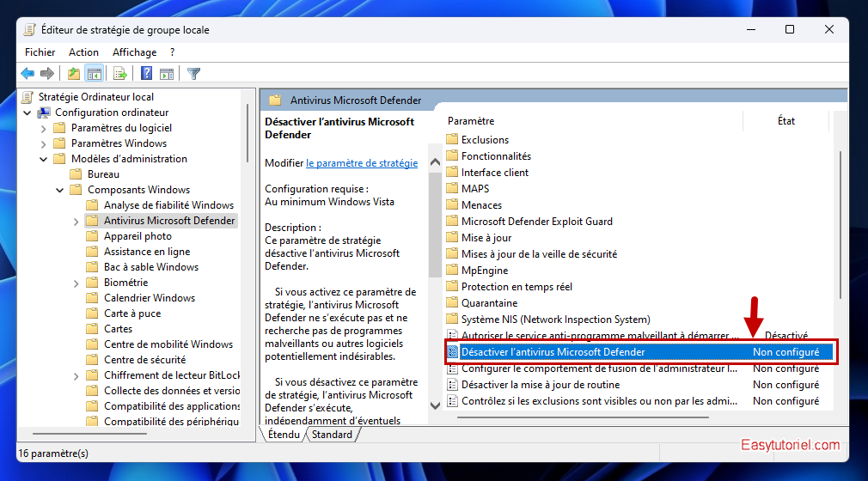This screenshot has height=481, width=868.
Task: Select Désactiver l'antivirus Microsoft Defender setting
Action: [x=639, y=352]
